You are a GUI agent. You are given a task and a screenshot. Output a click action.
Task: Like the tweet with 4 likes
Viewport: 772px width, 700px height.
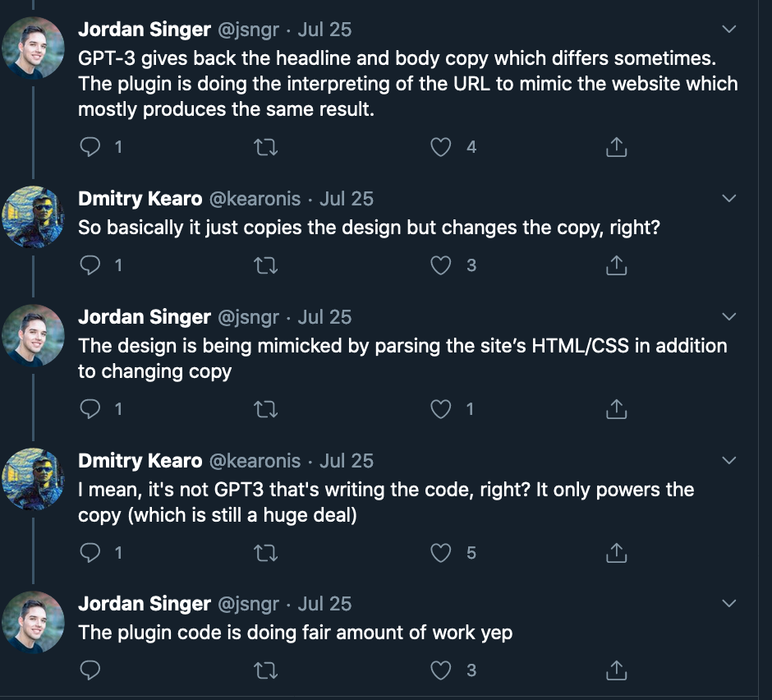[x=442, y=147]
